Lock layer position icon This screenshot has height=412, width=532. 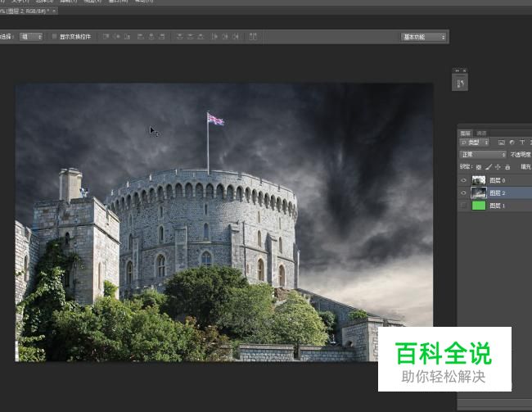[x=498, y=167]
